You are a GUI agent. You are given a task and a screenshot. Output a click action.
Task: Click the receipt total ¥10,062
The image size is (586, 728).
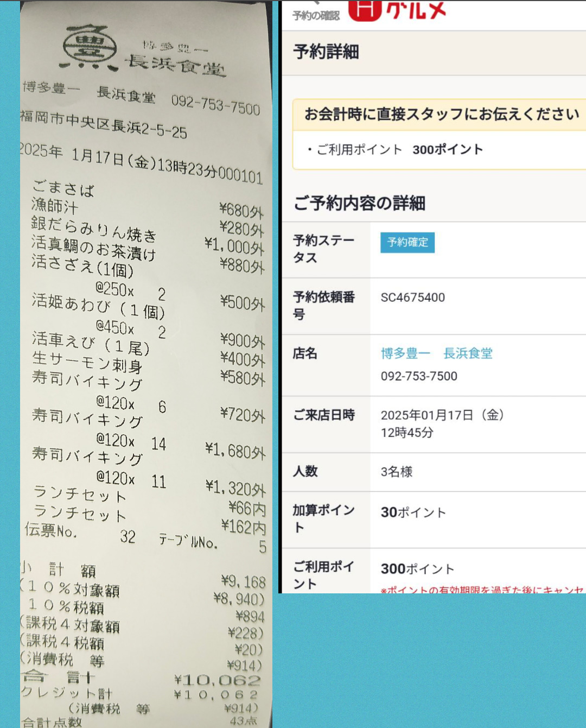(x=217, y=680)
